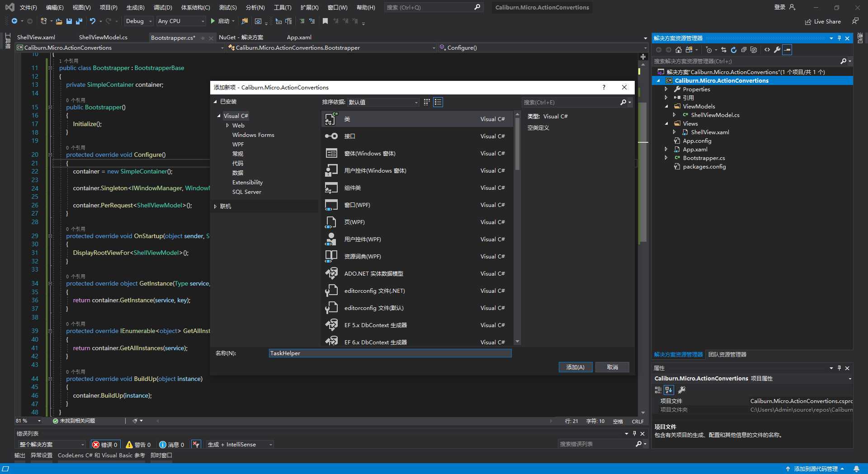Click the 取消 Cancel button

tap(612, 367)
